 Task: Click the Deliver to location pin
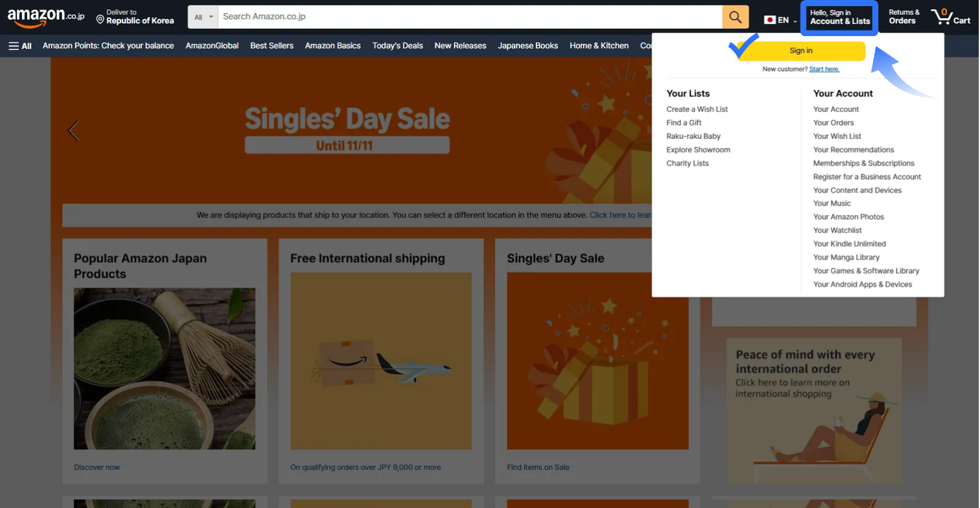click(x=100, y=20)
